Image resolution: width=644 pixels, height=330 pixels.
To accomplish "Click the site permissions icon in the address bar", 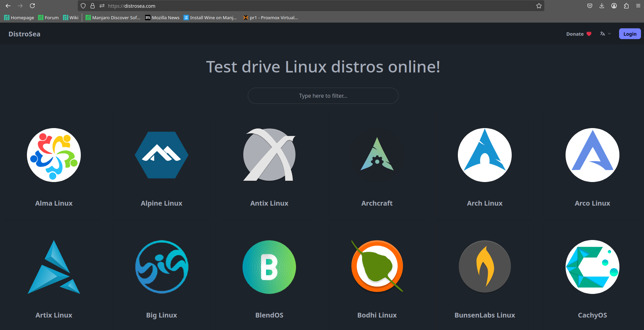I will [102, 6].
